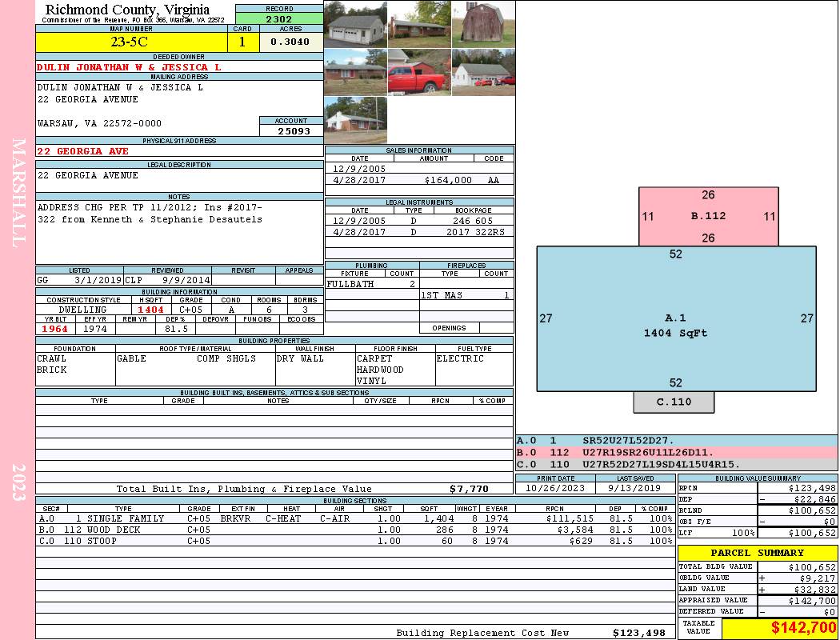840x640 pixels.
Task: Select the DEP % value 81.5
Action: 176,329
